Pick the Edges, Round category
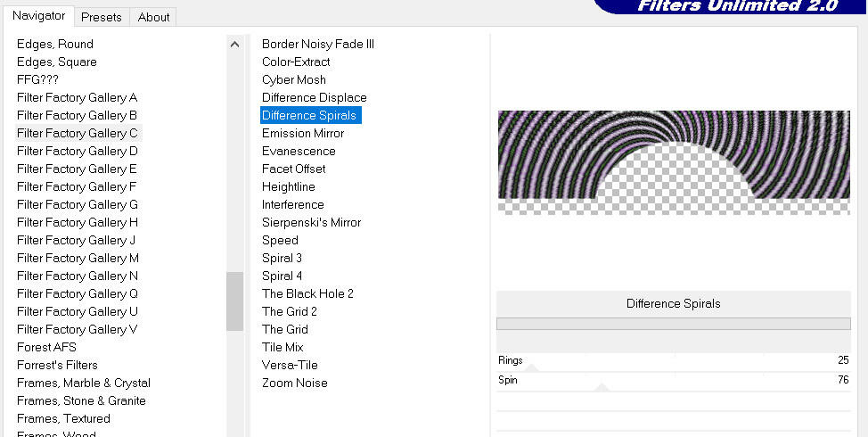The height and width of the screenshot is (437, 868). click(x=54, y=44)
